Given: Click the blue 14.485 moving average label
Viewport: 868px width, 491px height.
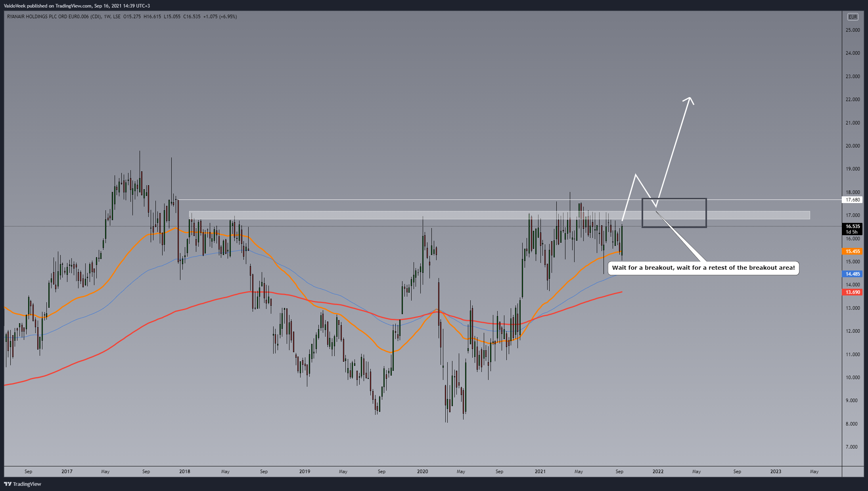Looking at the screenshot, I should coord(853,274).
